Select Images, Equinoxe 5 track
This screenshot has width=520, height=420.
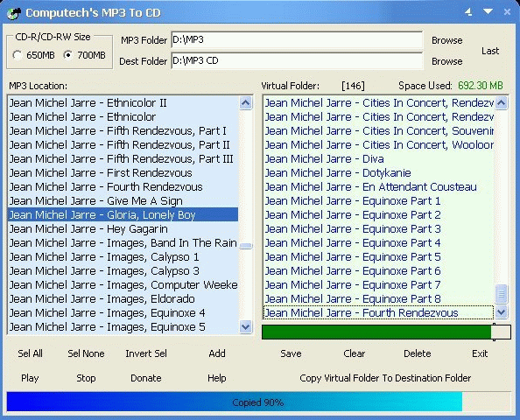123,327
